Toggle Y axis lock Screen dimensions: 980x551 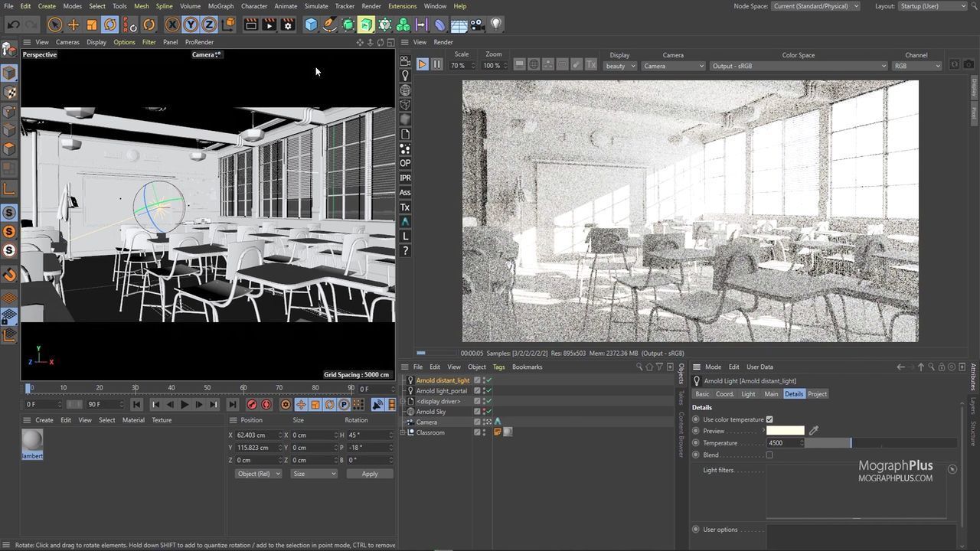pos(191,24)
